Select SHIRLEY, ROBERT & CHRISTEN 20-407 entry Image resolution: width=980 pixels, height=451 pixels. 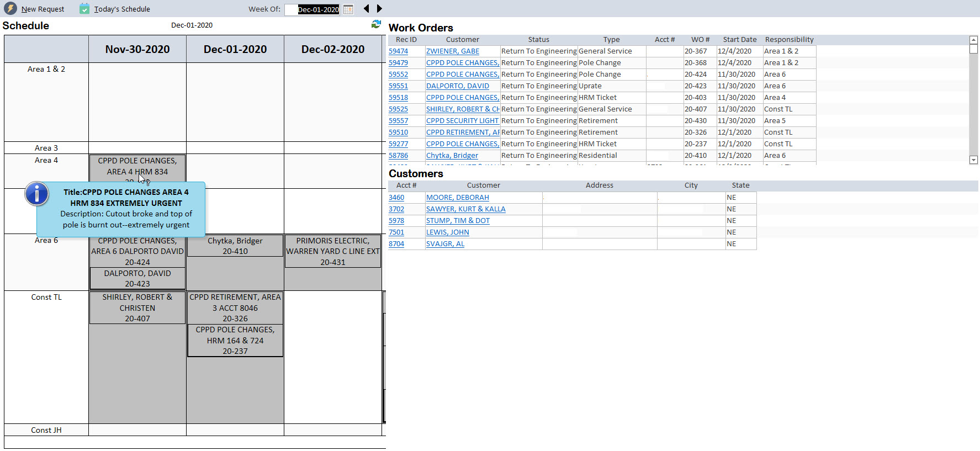pos(137,308)
